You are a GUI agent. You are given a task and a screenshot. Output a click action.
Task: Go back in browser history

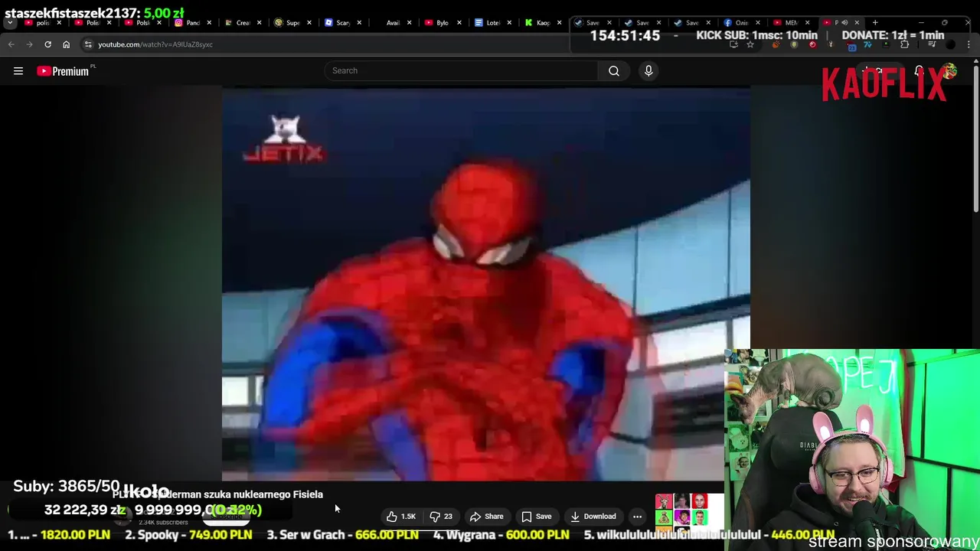[x=11, y=44]
